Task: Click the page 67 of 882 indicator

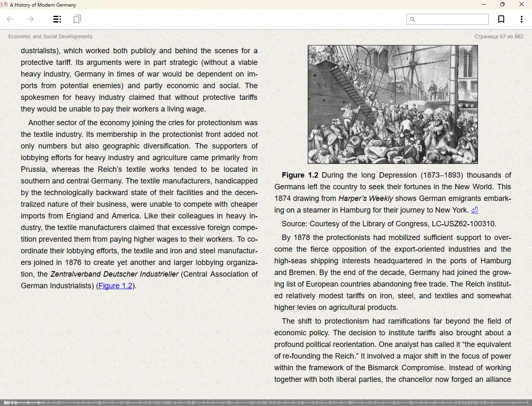Action: tap(499, 37)
